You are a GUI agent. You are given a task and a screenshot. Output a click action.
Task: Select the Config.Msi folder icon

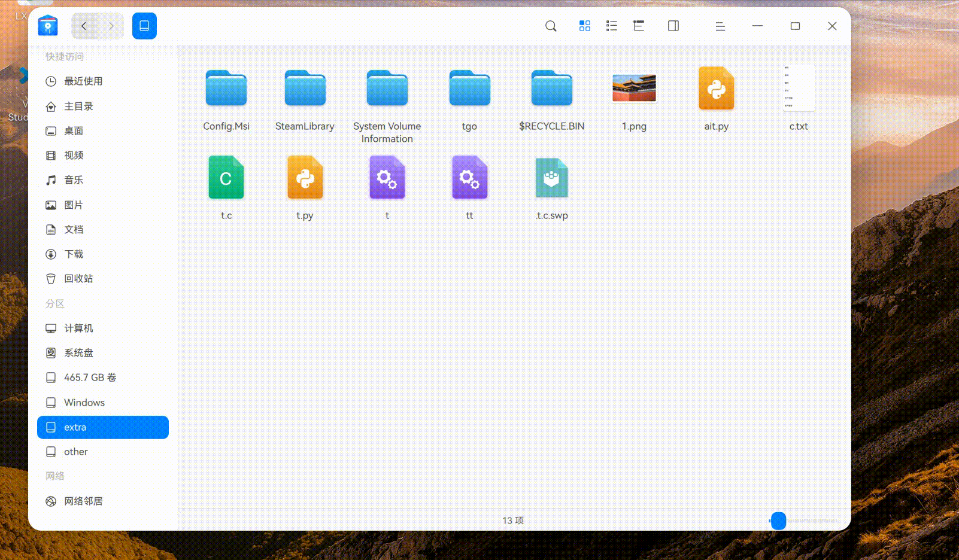pyautogui.click(x=226, y=88)
